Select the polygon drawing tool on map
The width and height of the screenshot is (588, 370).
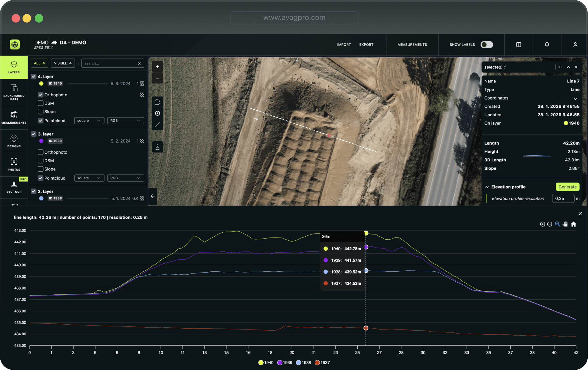157,102
